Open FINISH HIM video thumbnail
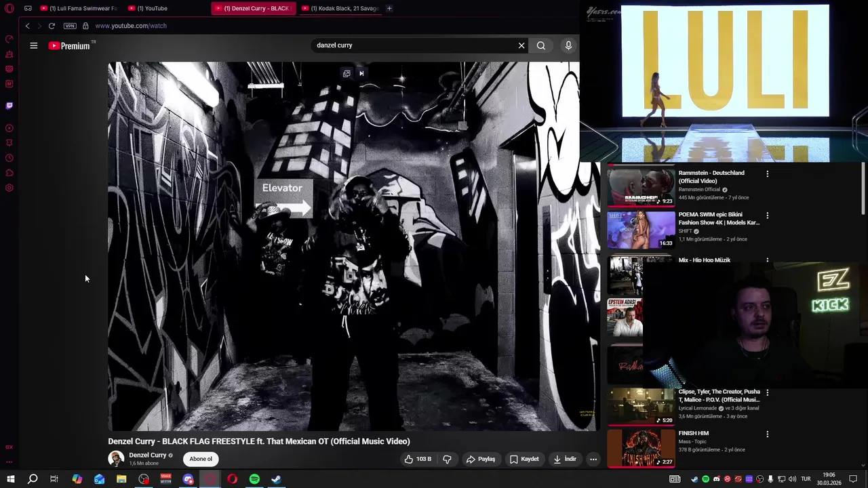868x488 pixels. [641, 448]
